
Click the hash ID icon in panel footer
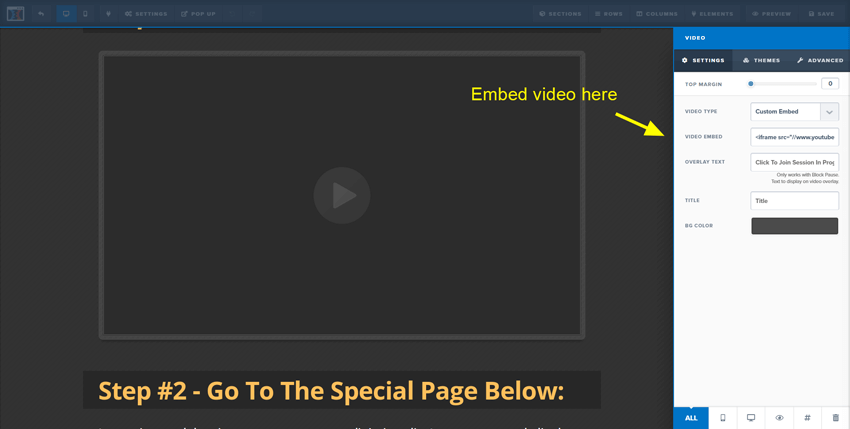807,418
